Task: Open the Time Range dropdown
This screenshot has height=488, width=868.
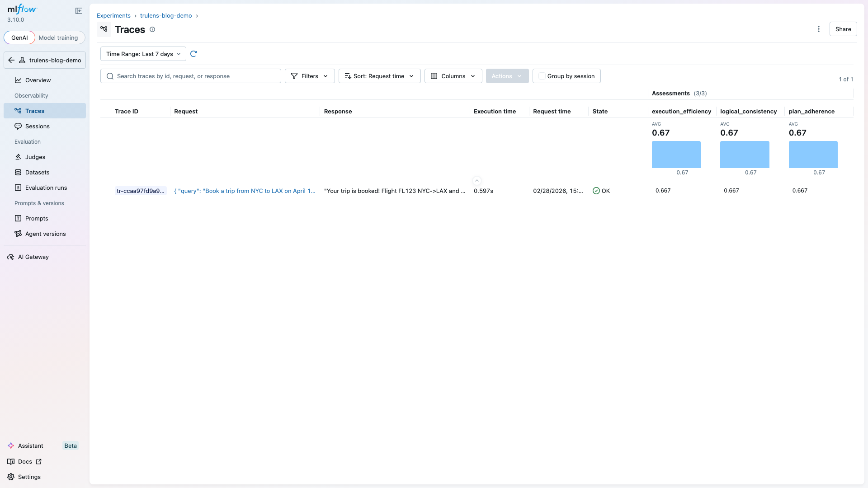Action: pyautogui.click(x=143, y=54)
